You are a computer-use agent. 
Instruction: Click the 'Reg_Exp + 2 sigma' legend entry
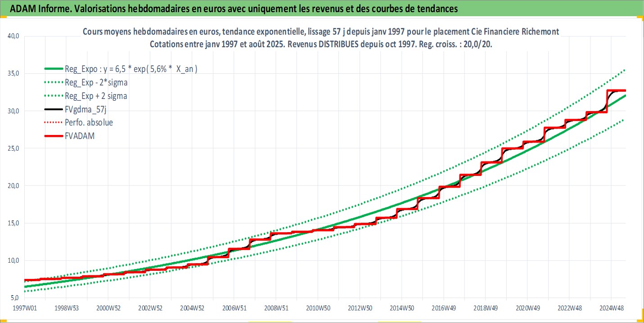86,95
